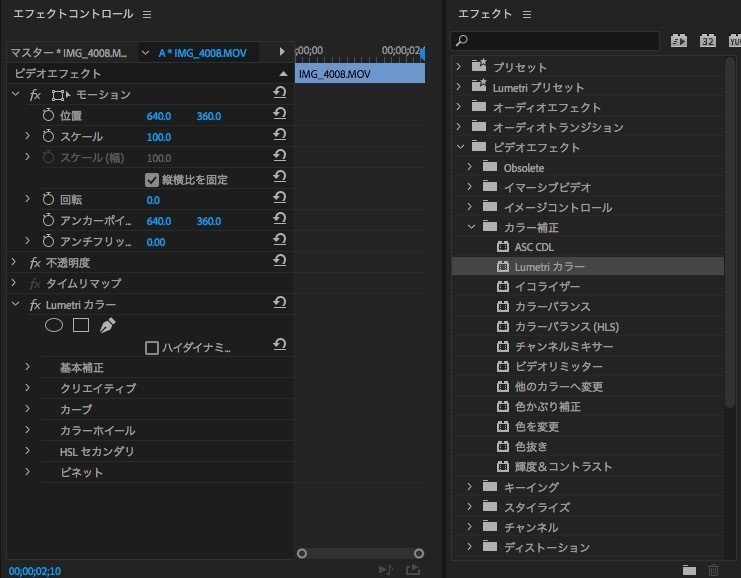Expand the ビネット section

(27, 472)
